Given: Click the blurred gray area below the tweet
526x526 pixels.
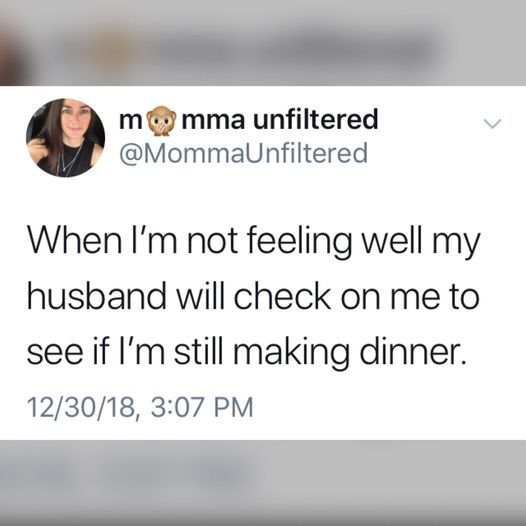Looking at the screenshot, I should [x=263, y=483].
